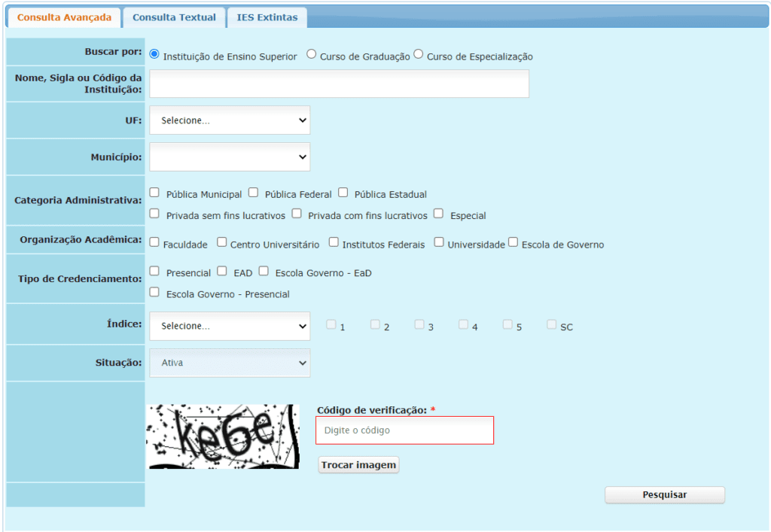Open the IES Extintas tab
This screenshot has width=771, height=532.
pyautogui.click(x=267, y=18)
